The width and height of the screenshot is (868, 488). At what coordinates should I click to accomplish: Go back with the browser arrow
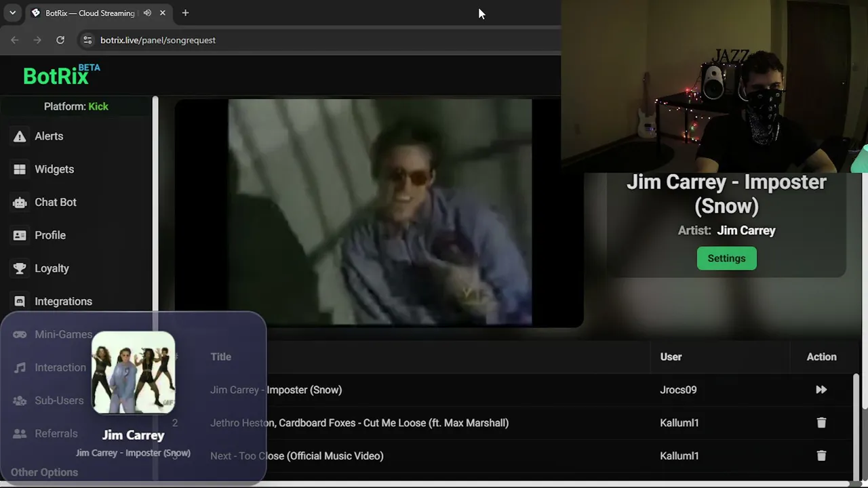tap(15, 40)
